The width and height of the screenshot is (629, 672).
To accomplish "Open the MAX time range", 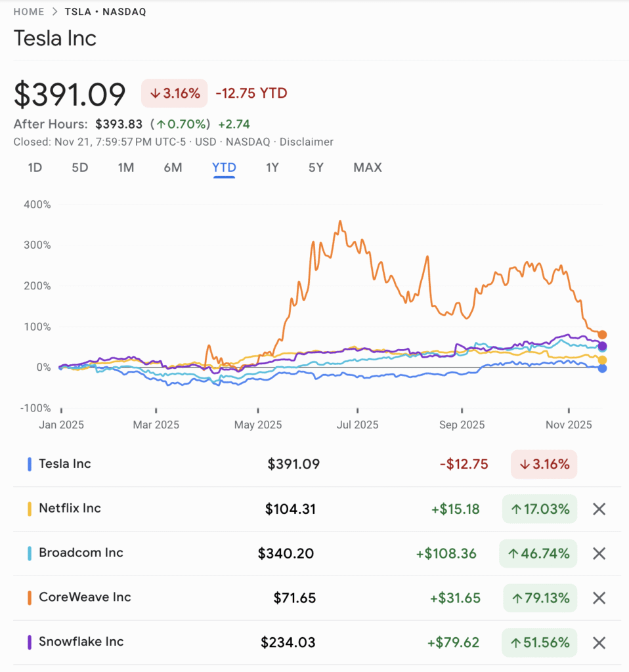I will (x=367, y=167).
